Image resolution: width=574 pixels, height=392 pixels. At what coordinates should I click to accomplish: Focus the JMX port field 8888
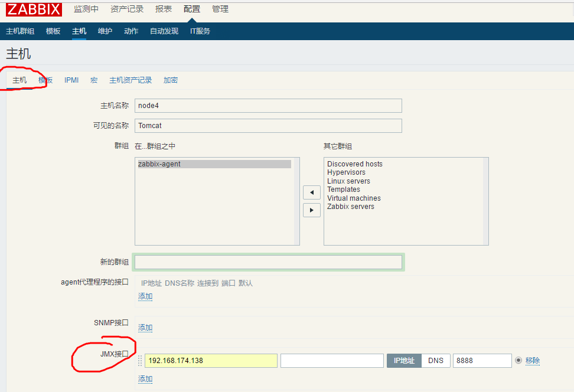482,361
